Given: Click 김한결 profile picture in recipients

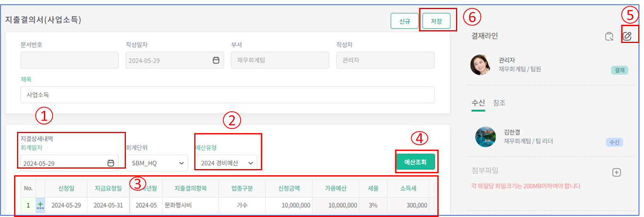Looking at the screenshot, I should 485,137.
